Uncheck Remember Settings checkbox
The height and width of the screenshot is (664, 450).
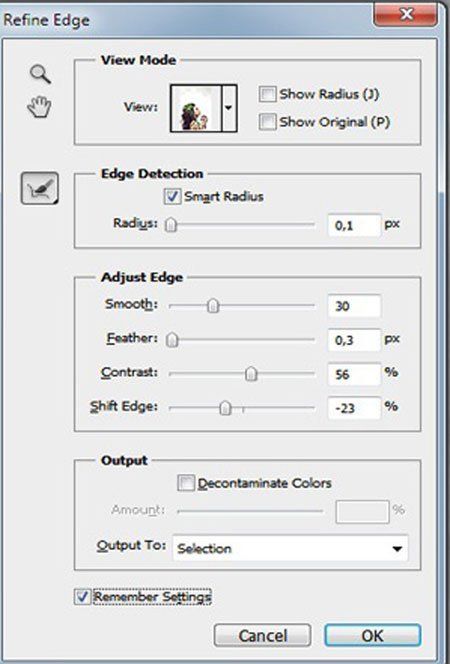tap(83, 597)
